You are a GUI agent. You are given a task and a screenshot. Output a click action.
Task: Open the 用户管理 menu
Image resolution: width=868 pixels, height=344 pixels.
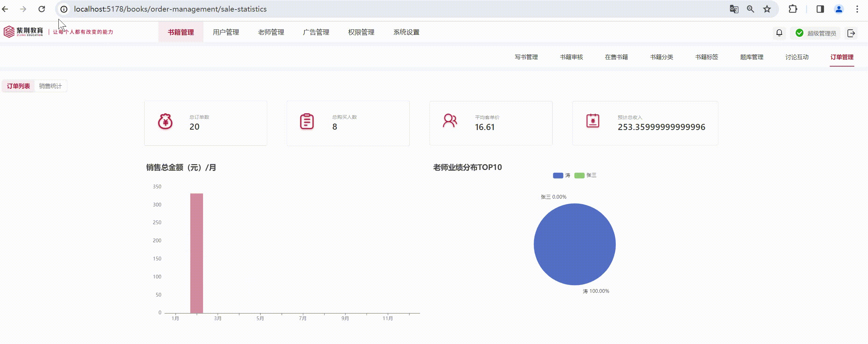[x=226, y=32]
